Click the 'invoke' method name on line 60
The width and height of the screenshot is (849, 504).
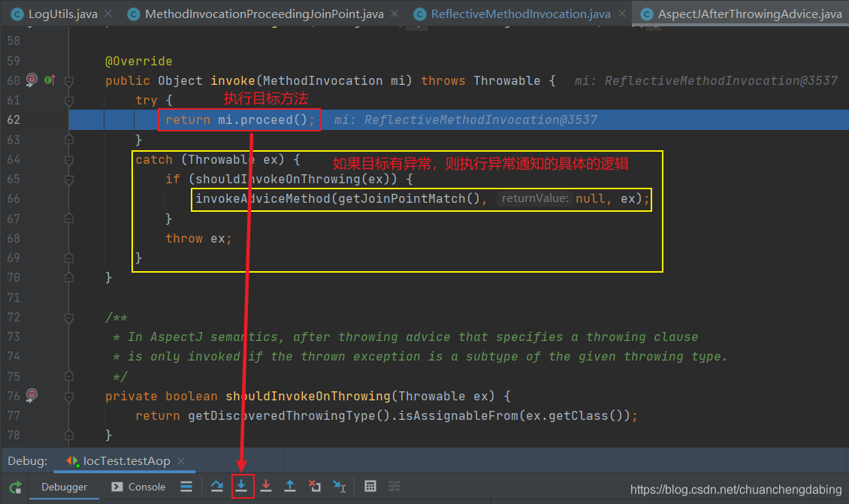point(232,80)
